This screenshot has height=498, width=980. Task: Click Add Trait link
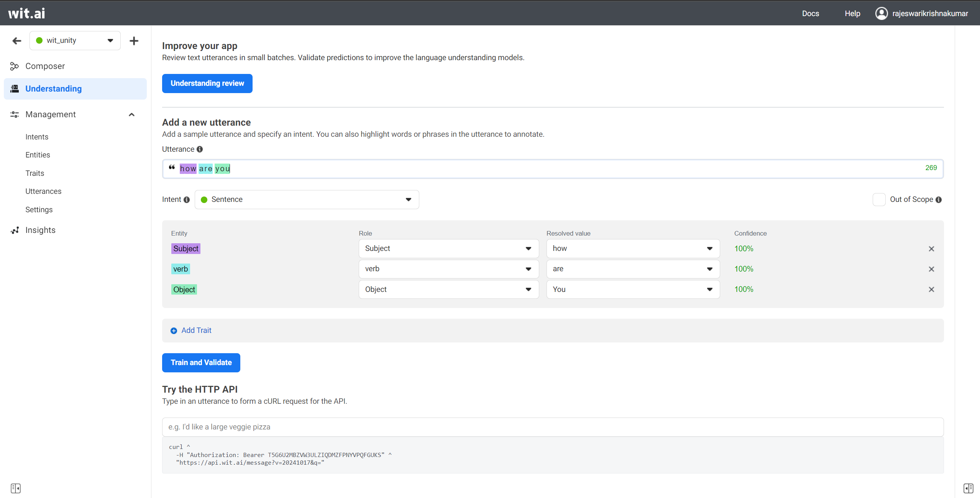click(196, 330)
